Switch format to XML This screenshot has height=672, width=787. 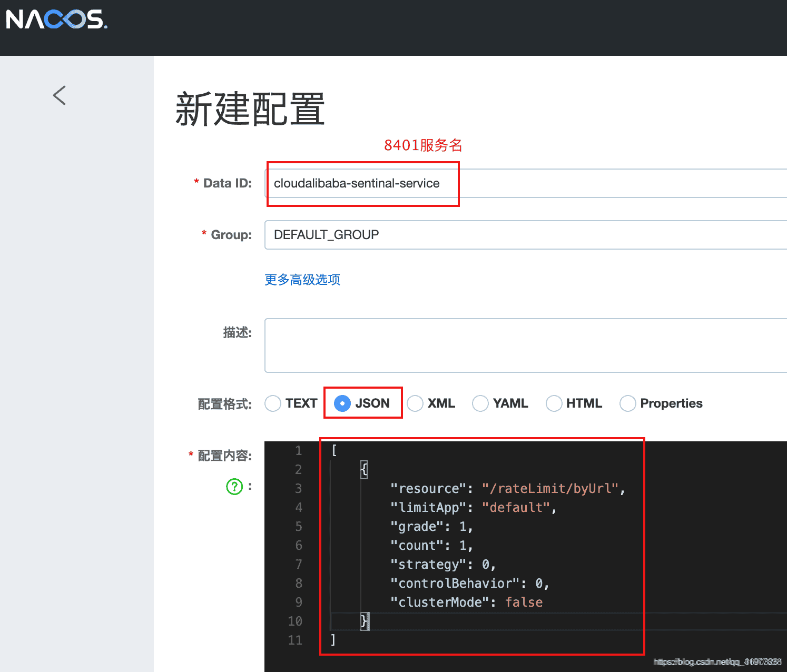click(415, 403)
